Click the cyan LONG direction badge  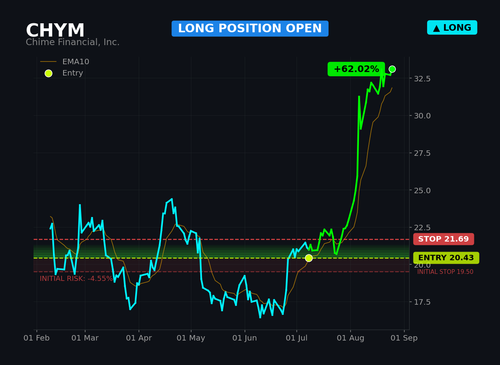pyautogui.click(x=452, y=28)
